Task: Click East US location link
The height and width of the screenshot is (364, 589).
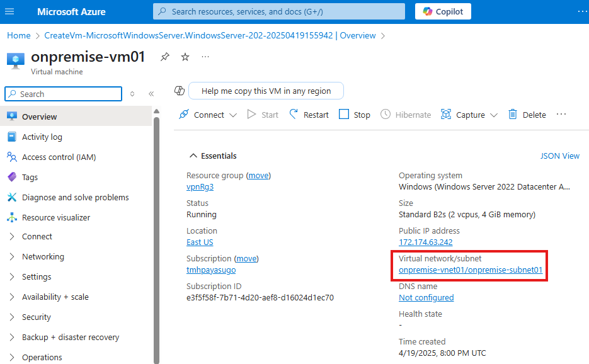Action: (200, 242)
